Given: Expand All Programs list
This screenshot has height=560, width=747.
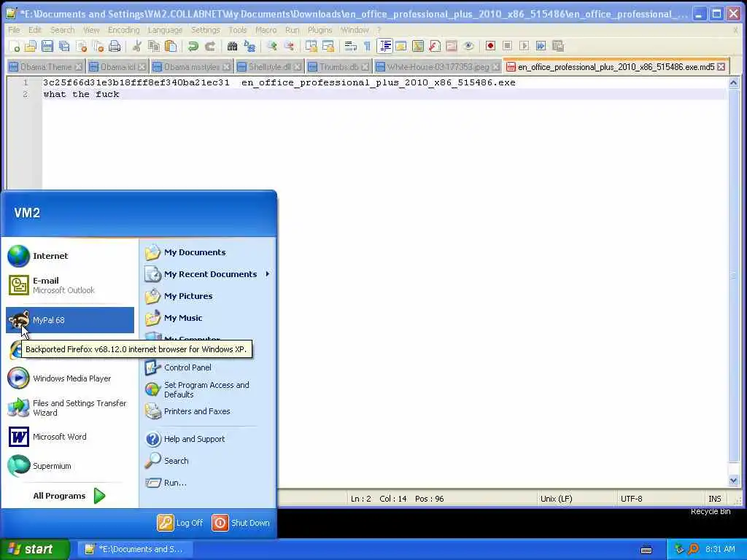Looking at the screenshot, I should 69,496.
